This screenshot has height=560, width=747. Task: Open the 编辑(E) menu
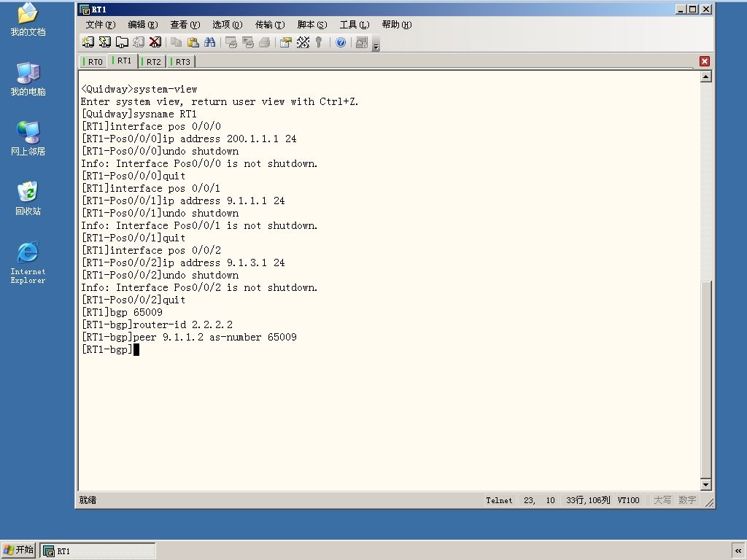click(142, 25)
